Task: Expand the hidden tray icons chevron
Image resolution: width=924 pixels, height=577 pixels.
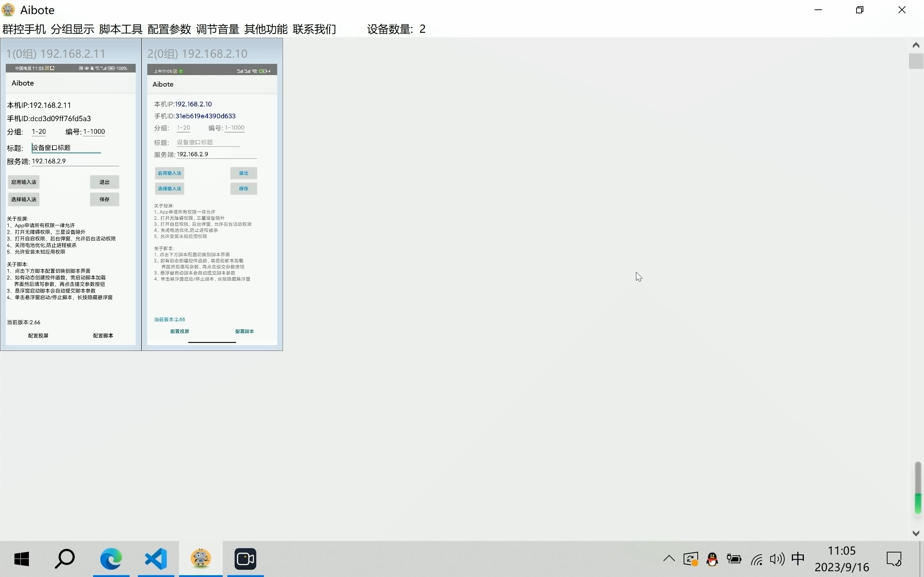Action: 669,559
